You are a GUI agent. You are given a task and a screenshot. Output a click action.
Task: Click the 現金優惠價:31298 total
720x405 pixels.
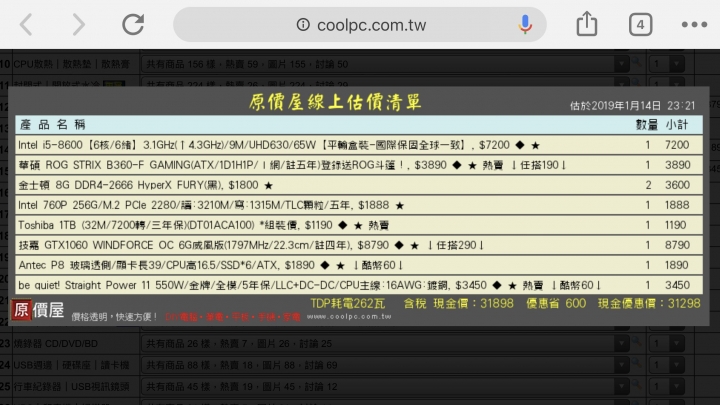click(649, 304)
